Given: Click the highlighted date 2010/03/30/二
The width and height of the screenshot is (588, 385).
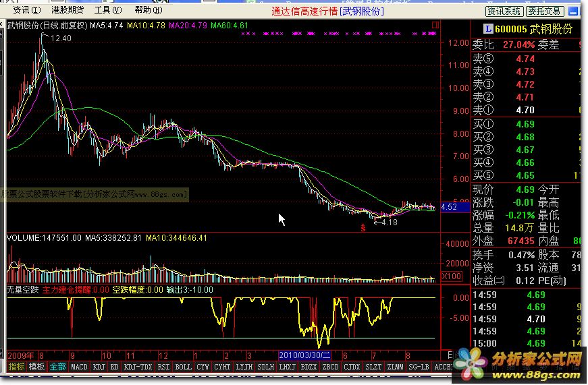Looking at the screenshot, I should coord(304,355).
